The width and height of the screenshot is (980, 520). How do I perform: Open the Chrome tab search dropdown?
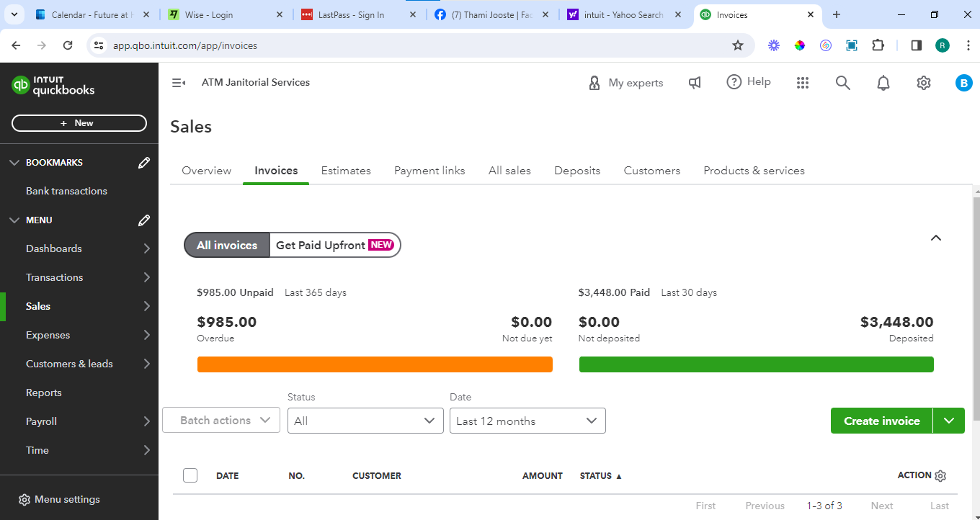point(16,14)
